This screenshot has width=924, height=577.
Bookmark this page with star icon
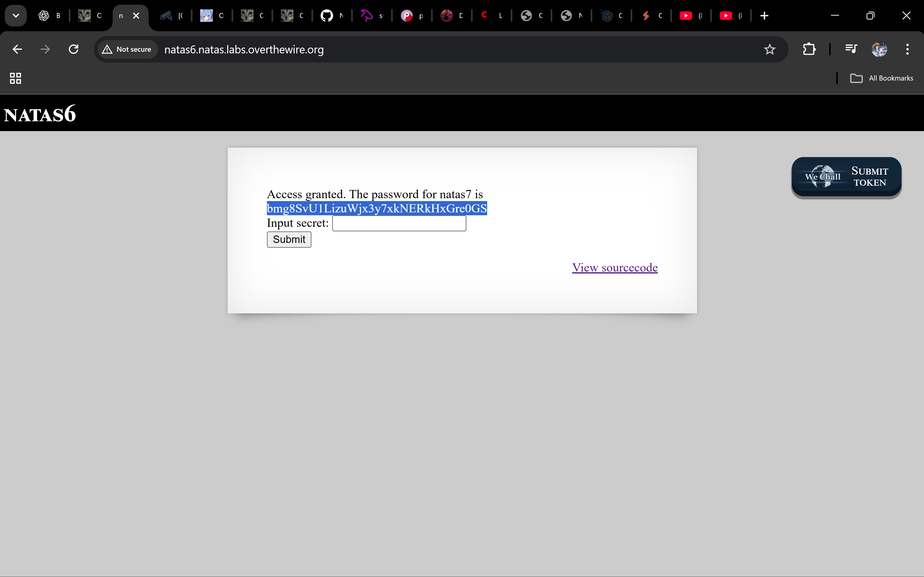point(769,49)
